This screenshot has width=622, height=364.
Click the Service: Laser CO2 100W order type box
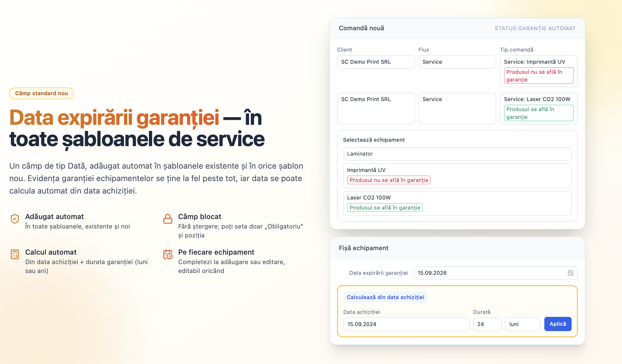539,108
